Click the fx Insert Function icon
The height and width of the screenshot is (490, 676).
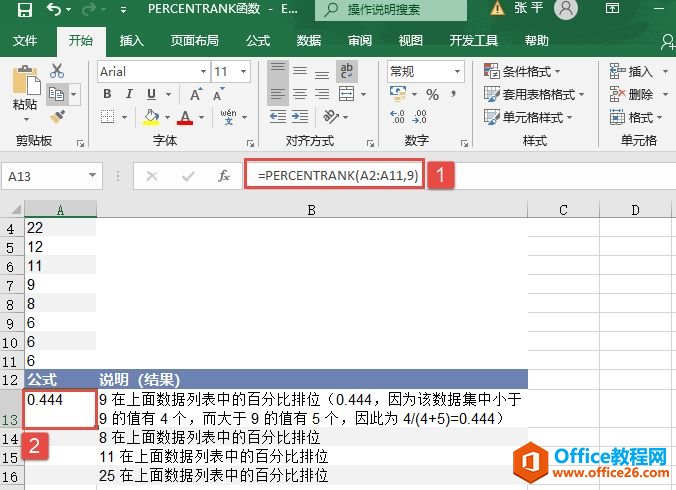(x=224, y=175)
